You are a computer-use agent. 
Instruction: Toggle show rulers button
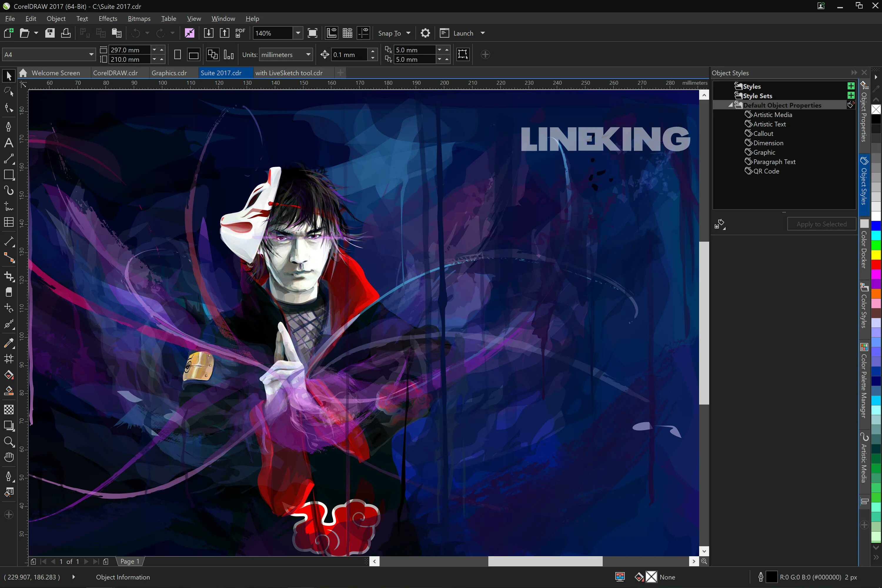(x=332, y=33)
